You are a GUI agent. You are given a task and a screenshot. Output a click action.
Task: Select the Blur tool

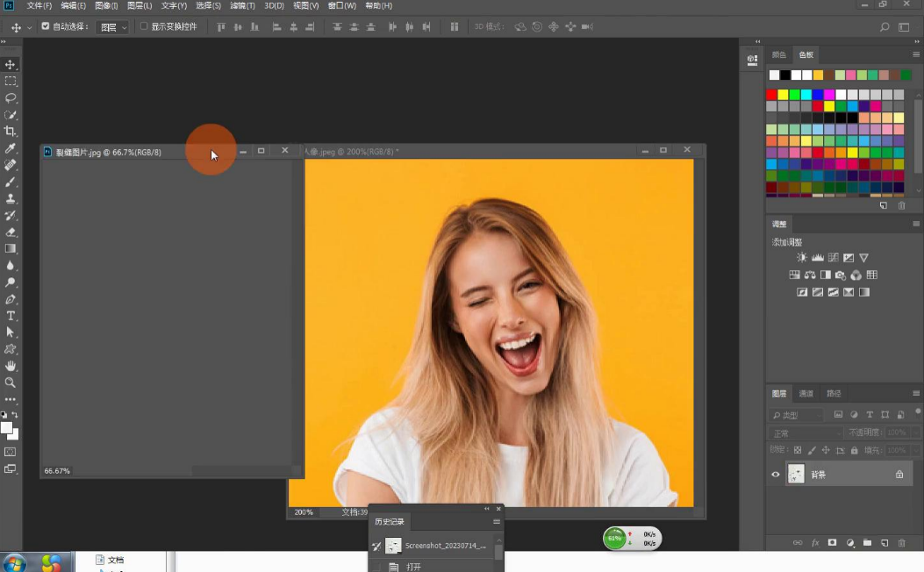(11, 266)
